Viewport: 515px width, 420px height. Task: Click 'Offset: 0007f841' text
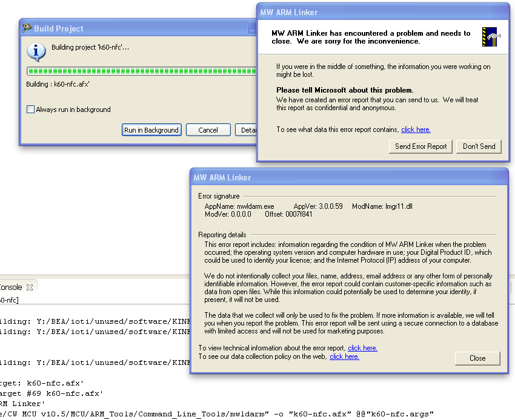pos(288,214)
